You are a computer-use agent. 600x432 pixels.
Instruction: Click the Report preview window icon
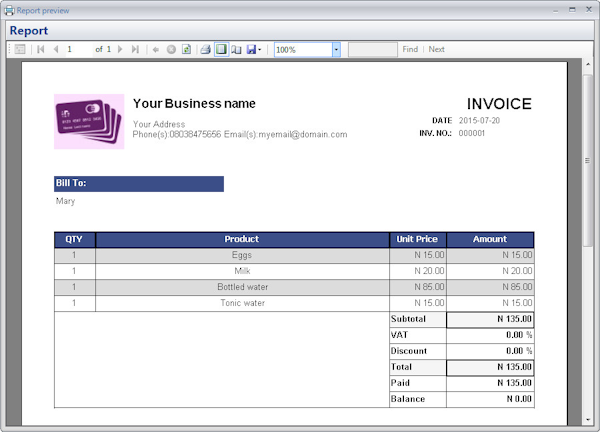pyautogui.click(x=10, y=10)
